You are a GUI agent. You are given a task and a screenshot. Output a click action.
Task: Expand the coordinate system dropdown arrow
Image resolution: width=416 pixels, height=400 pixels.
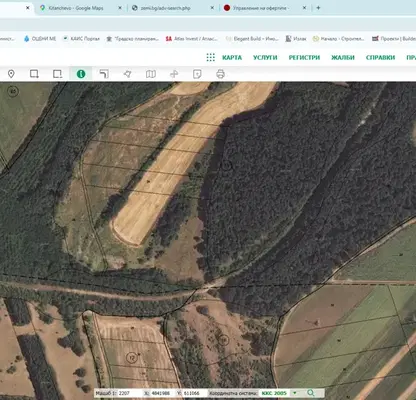(x=295, y=393)
